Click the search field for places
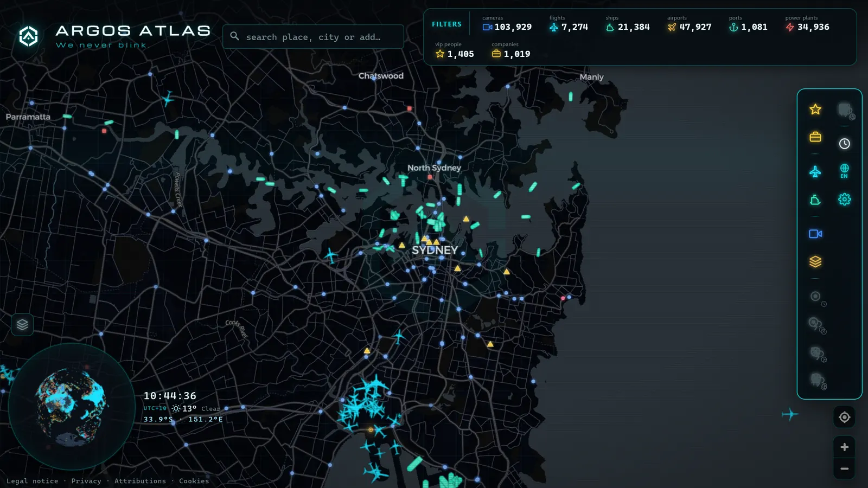Image resolution: width=868 pixels, height=488 pixels. (313, 37)
